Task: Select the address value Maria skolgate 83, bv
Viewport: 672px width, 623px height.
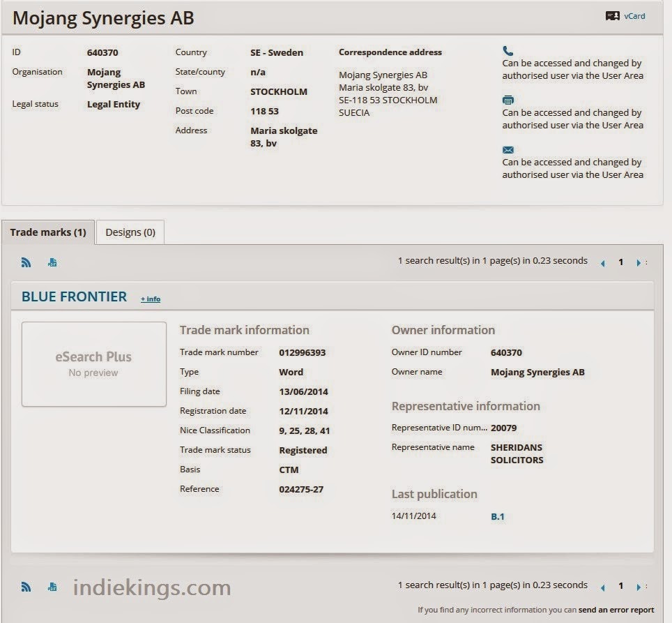Action: pyautogui.click(x=284, y=137)
